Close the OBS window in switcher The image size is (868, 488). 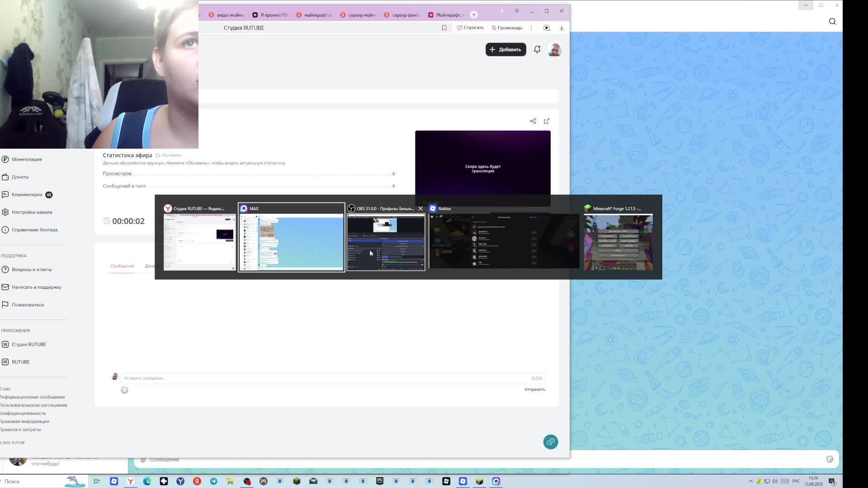click(420, 209)
